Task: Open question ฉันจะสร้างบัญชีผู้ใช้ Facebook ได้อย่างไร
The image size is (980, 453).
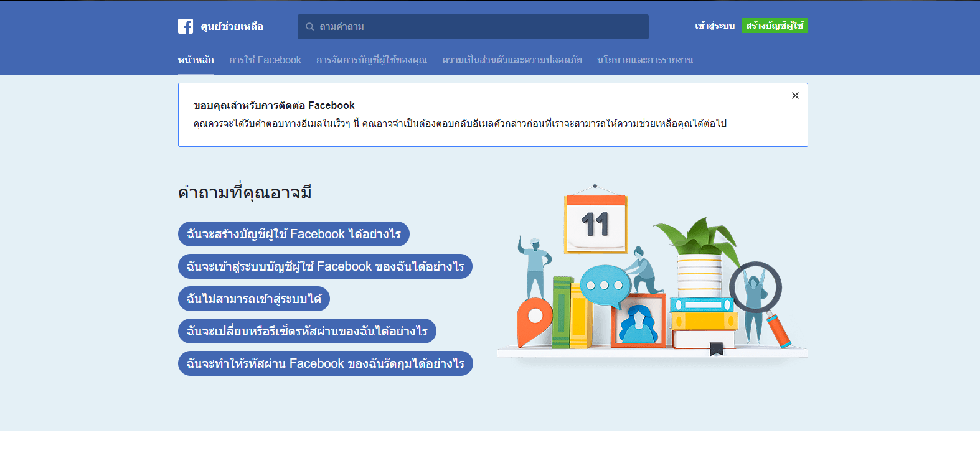Action: pos(294,234)
